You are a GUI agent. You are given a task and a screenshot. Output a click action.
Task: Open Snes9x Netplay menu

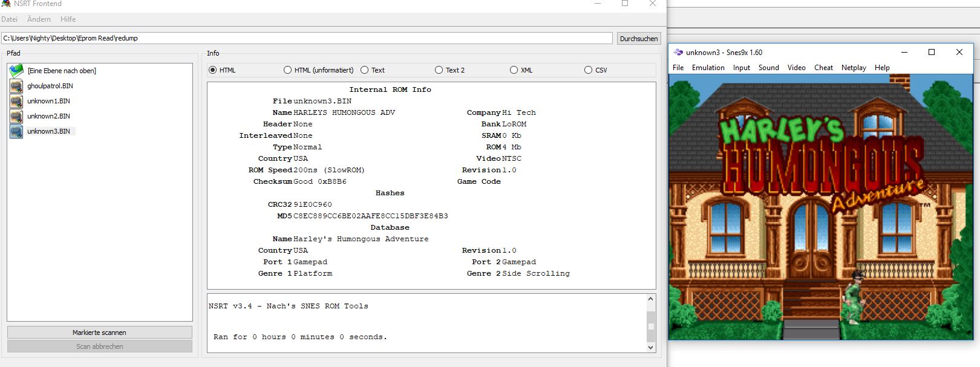854,68
